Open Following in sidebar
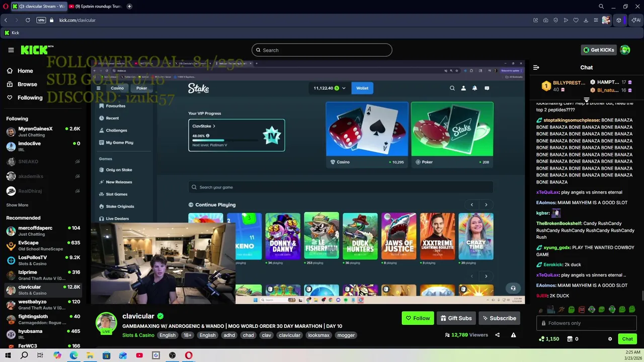 coord(30,98)
